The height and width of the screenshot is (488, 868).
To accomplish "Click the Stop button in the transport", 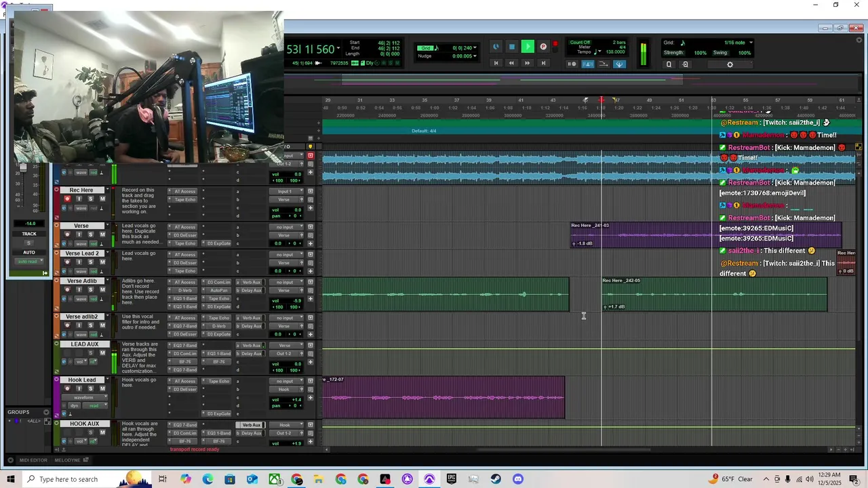I will click(x=512, y=47).
